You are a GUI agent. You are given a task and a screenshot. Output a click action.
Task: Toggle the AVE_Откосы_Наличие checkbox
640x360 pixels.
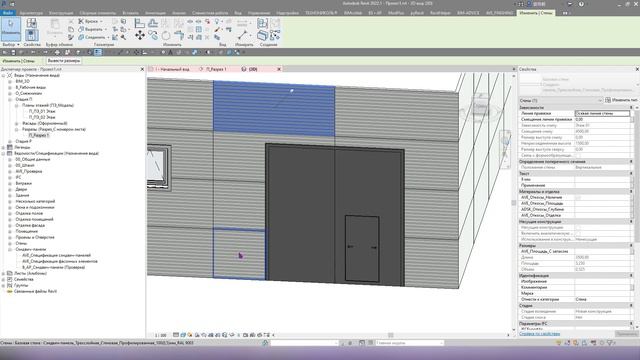pyautogui.click(x=578, y=198)
